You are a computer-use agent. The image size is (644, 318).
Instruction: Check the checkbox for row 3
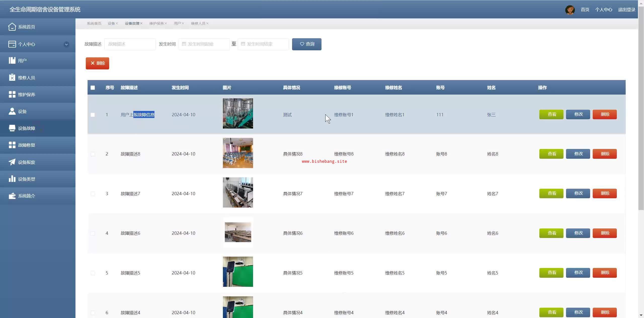(x=93, y=194)
